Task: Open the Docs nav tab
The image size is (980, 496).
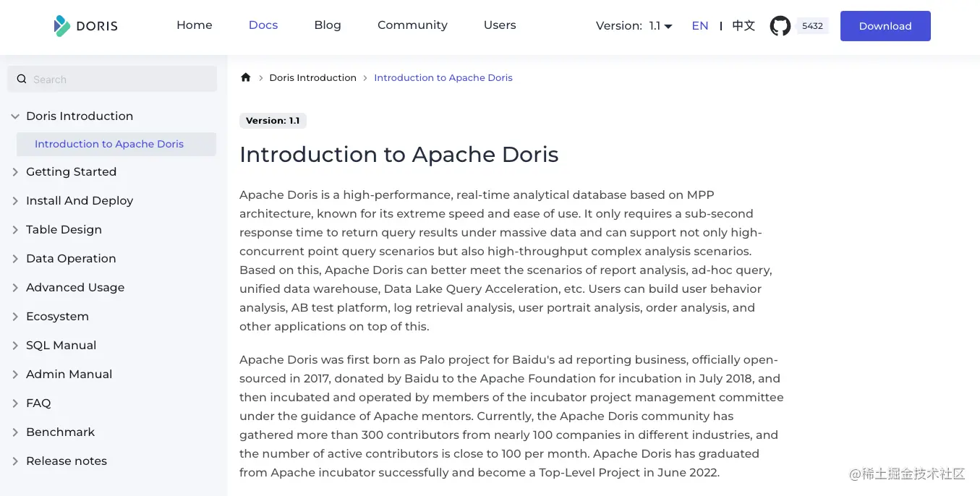Action: pyautogui.click(x=263, y=25)
